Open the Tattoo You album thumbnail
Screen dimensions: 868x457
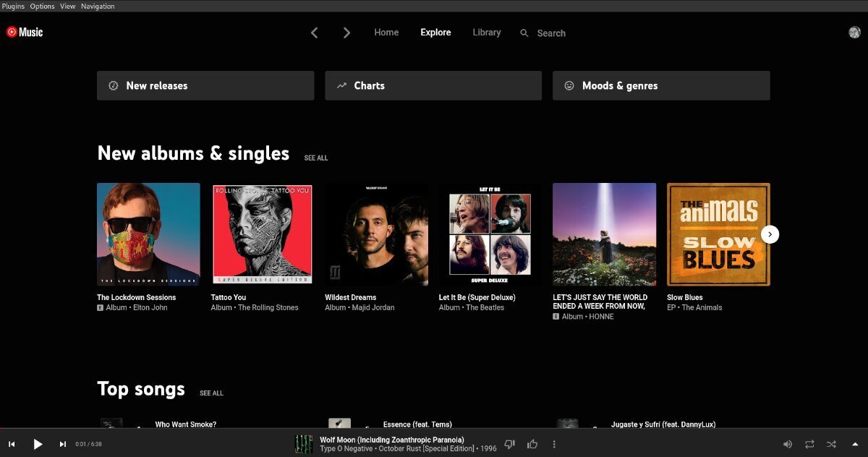pyautogui.click(x=263, y=234)
